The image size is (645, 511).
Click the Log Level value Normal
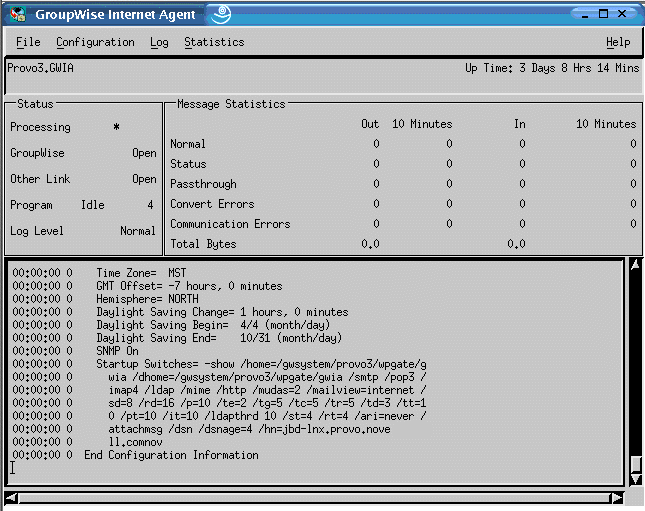tap(138, 231)
